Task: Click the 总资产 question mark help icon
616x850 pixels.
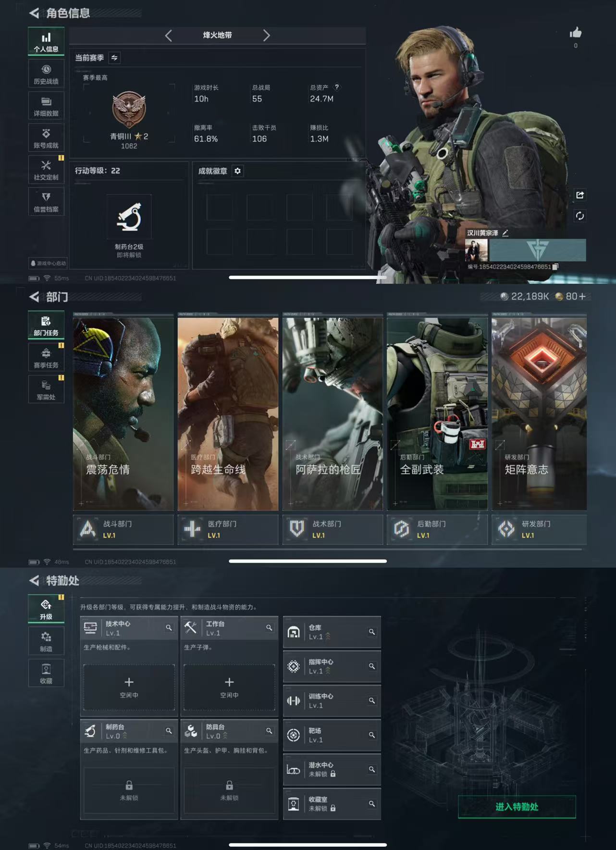Action: 336,87
